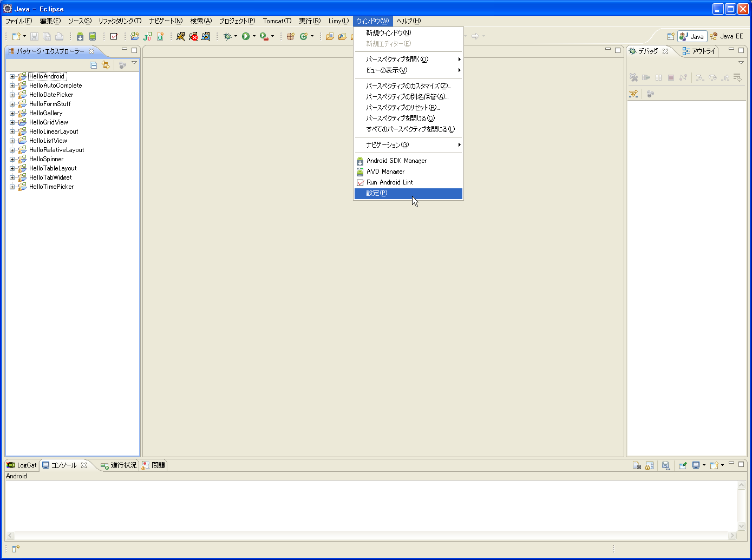Click New JUnit test toolbar icon

click(147, 36)
